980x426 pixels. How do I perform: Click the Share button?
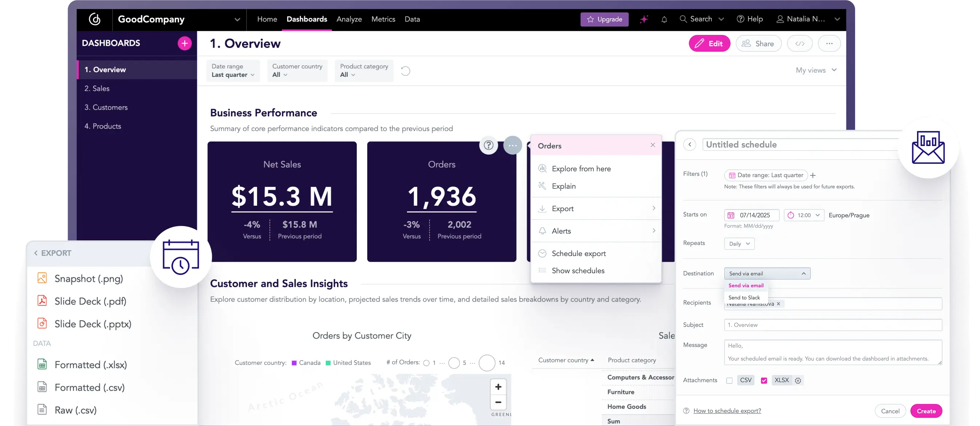click(x=758, y=43)
